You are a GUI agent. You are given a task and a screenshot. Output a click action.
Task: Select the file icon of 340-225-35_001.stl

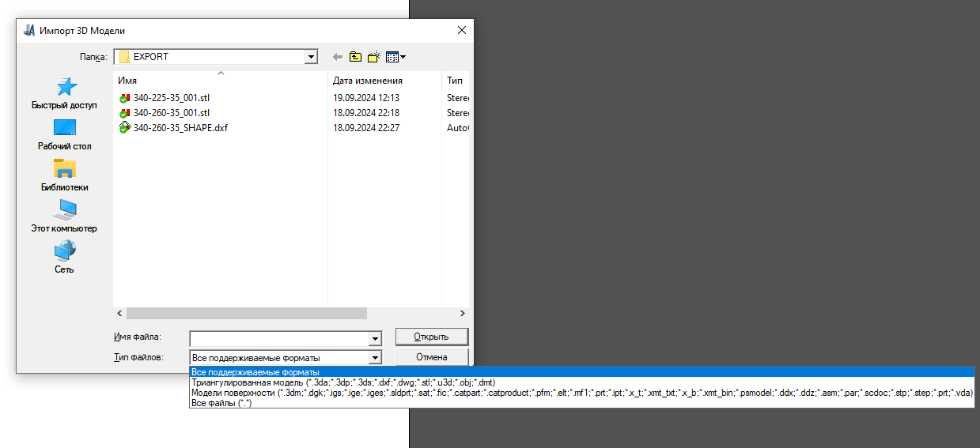pyautogui.click(x=124, y=98)
